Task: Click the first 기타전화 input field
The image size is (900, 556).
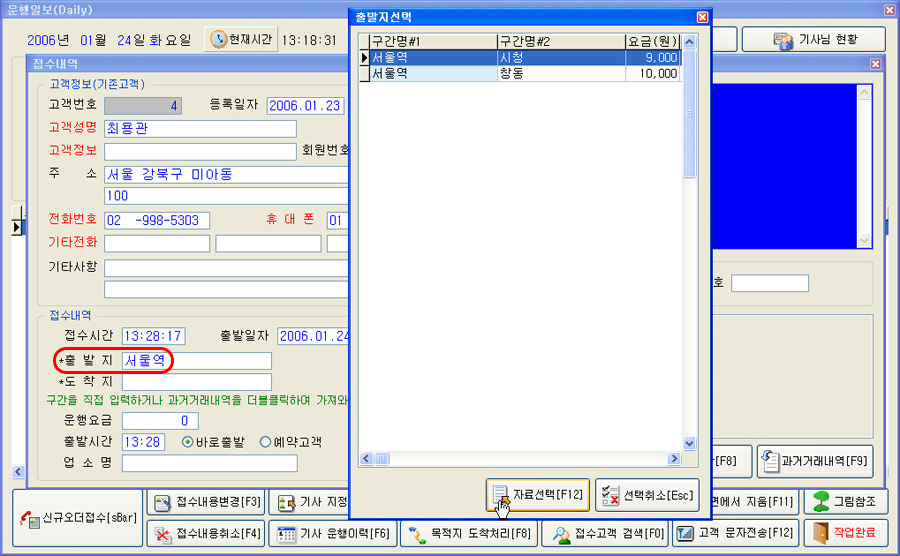Action: pyautogui.click(x=157, y=243)
